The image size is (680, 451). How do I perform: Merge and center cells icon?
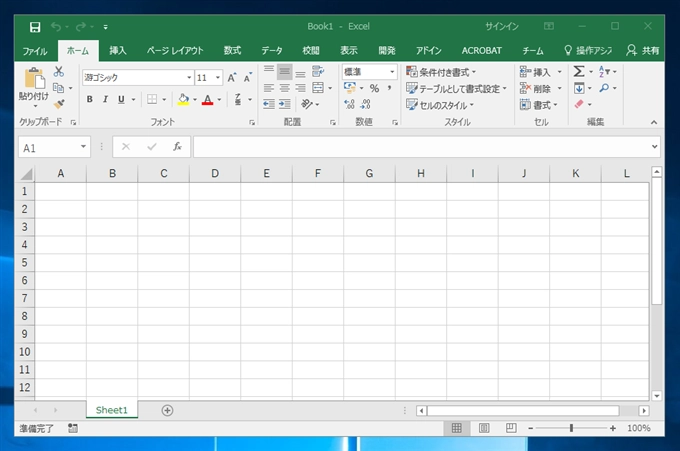coord(318,88)
